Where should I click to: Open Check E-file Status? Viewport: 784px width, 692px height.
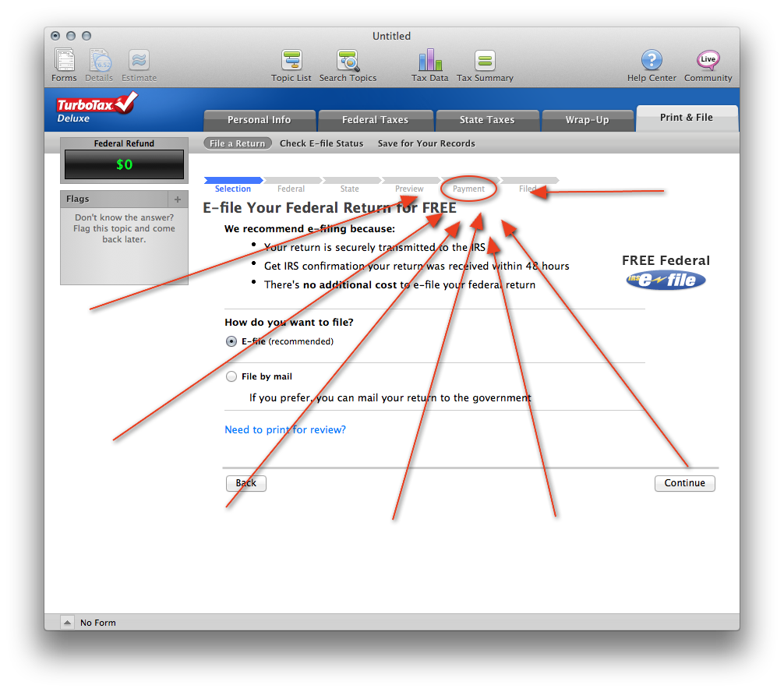pos(322,143)
